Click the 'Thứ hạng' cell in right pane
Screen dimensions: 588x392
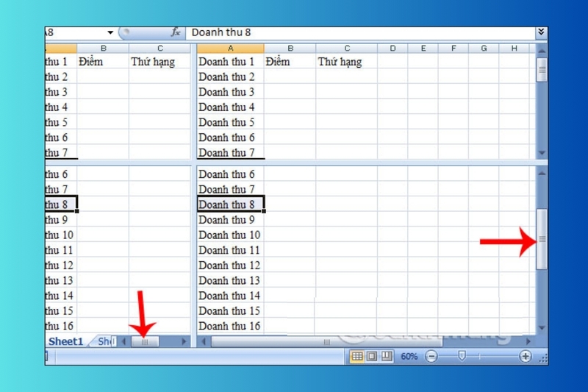coord(346,61)
